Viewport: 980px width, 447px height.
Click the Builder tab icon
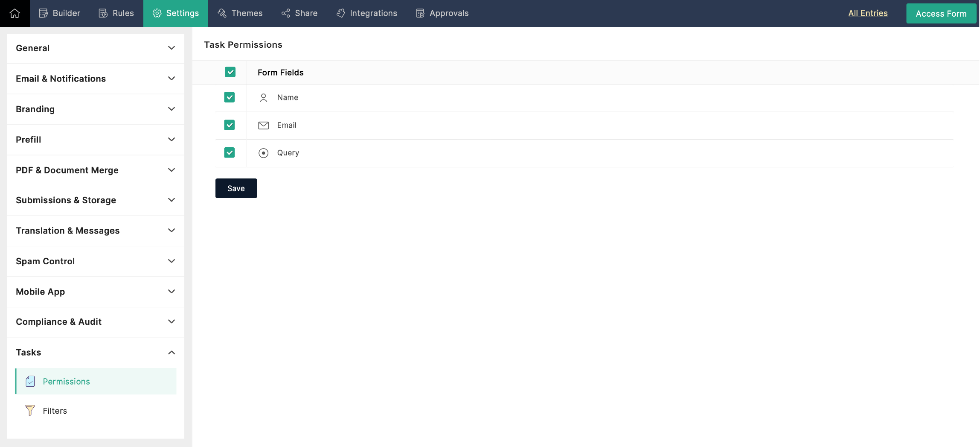coord(44,13)
